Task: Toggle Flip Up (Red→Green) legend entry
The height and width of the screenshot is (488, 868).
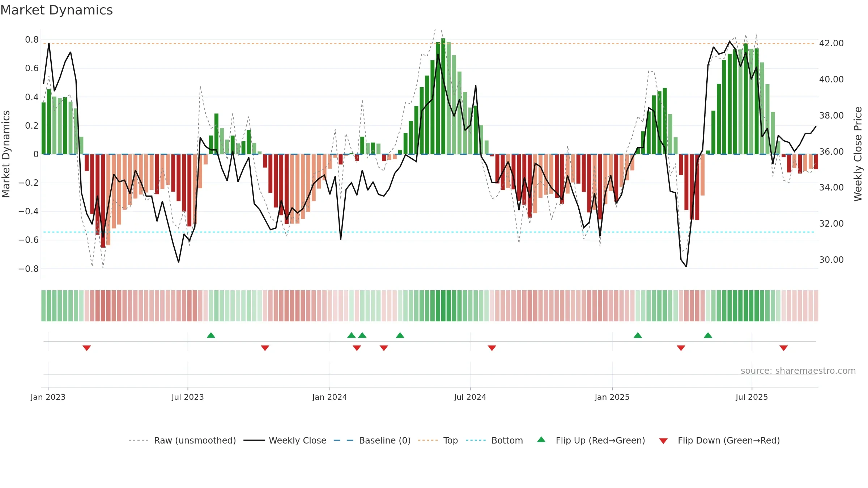Action: point(591,440)
